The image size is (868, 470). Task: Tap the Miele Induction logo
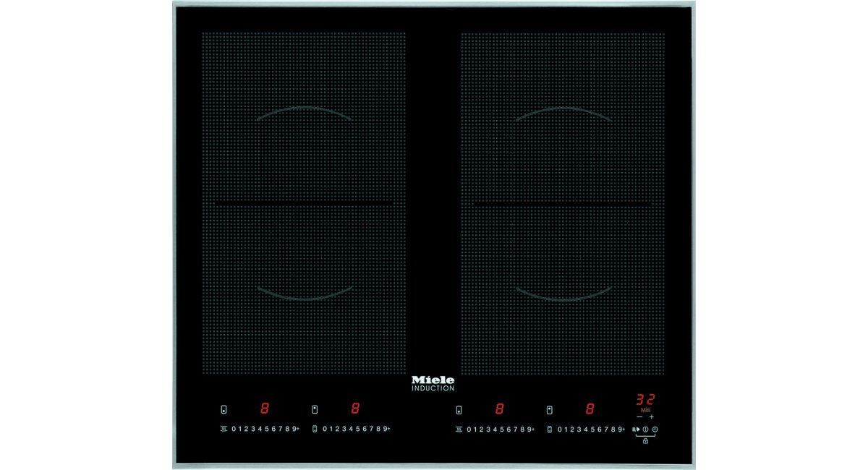point(433,381)
